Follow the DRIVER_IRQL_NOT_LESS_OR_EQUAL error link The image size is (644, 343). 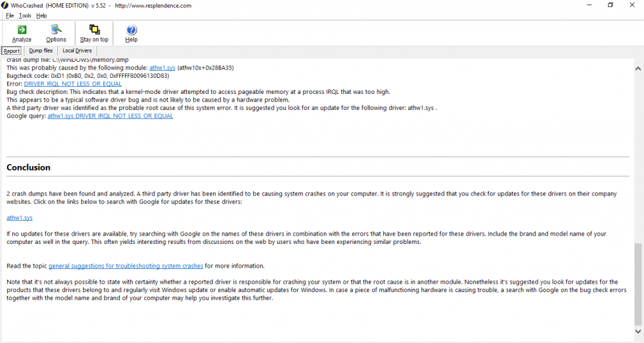coord(73,84)
